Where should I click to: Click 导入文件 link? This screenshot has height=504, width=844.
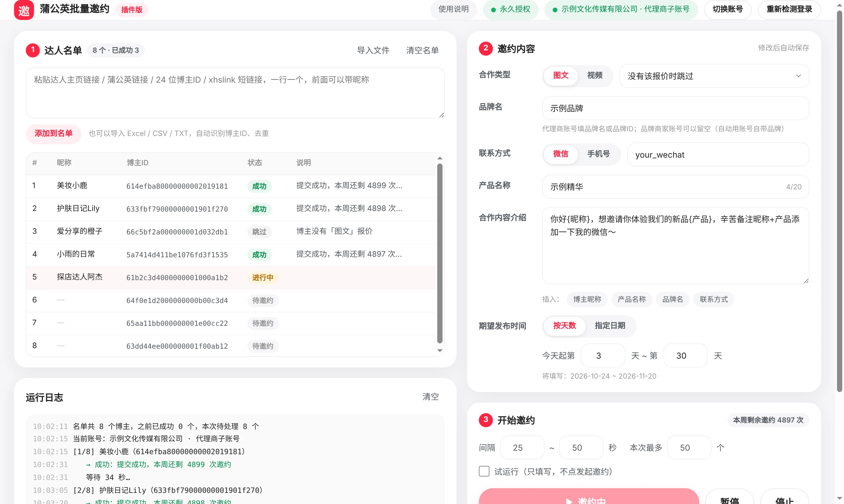pyautogui.click(x=373, y=50)
